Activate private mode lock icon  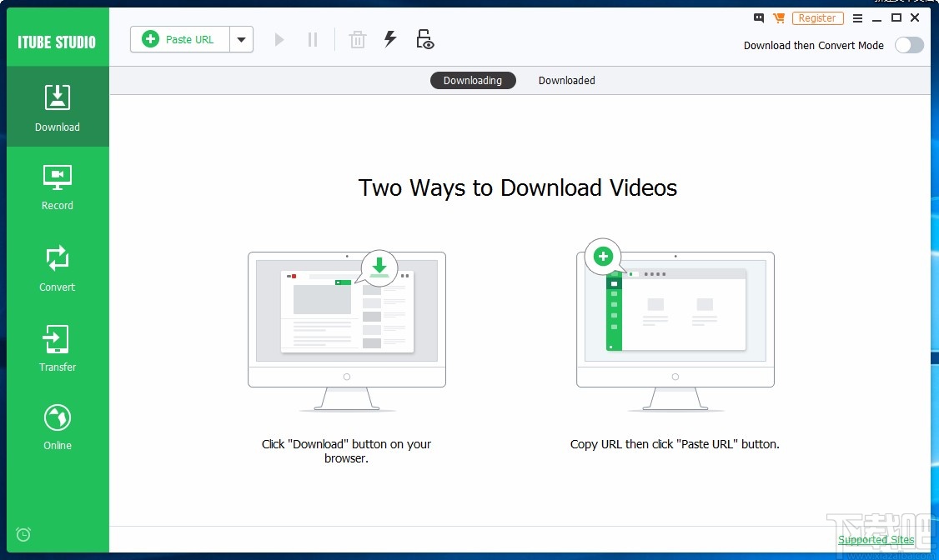point(424,38)
